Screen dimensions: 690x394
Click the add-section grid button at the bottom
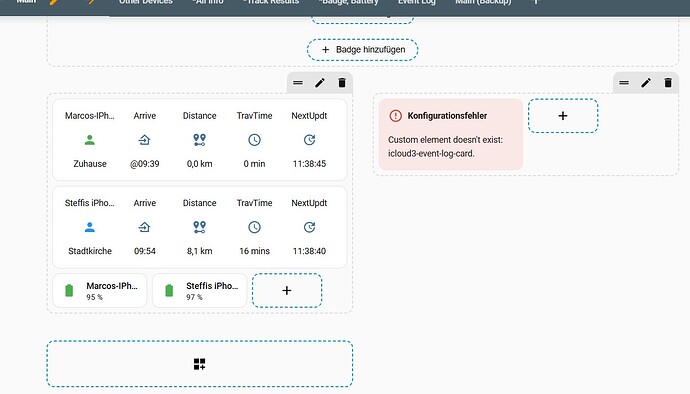(199, 364)
